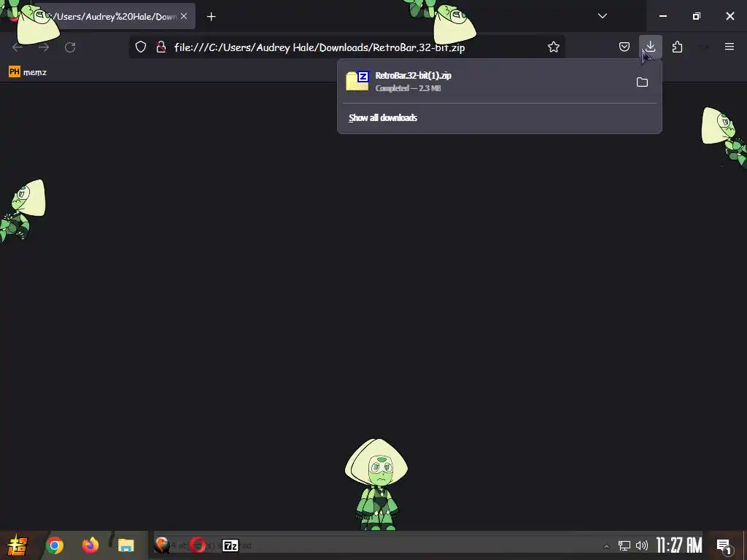The image size is (747, 560).
Task: Restore down the Firefox window
Action: (x=697, y=16)
